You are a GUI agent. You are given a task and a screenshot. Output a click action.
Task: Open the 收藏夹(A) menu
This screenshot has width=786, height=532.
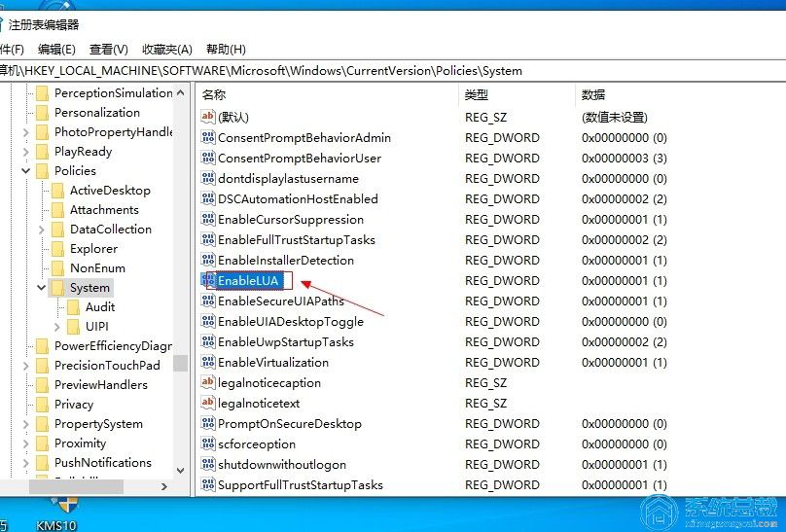[167, 49]
